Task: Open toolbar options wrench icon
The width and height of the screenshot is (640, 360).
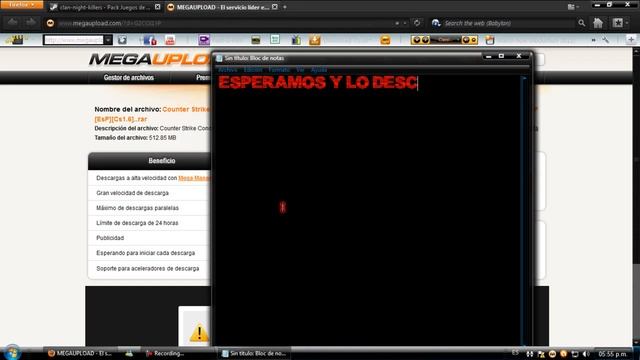Action: point(606,40)
